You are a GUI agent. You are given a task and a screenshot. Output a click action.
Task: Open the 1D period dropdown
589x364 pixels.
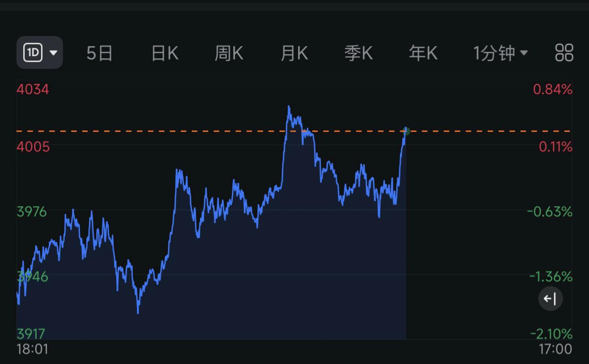tap(40, 52)
